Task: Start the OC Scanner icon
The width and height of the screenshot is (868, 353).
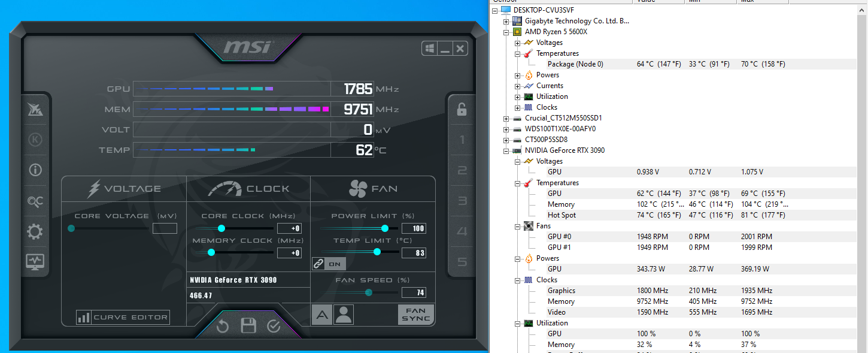Action: tap(35, 201)
